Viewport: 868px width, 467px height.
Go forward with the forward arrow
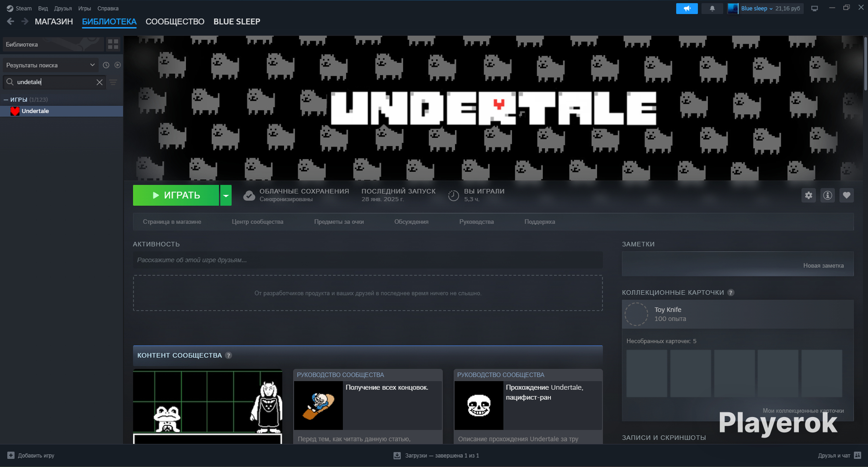(25, 21)
